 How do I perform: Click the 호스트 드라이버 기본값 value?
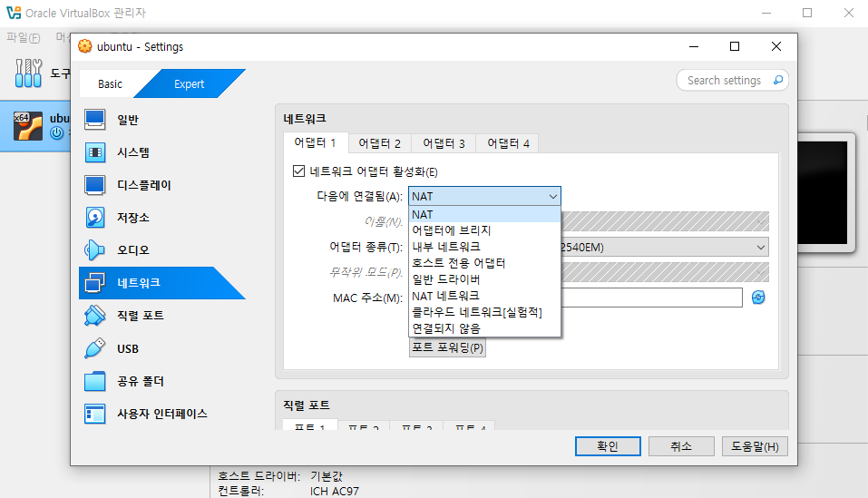[327, 476]
